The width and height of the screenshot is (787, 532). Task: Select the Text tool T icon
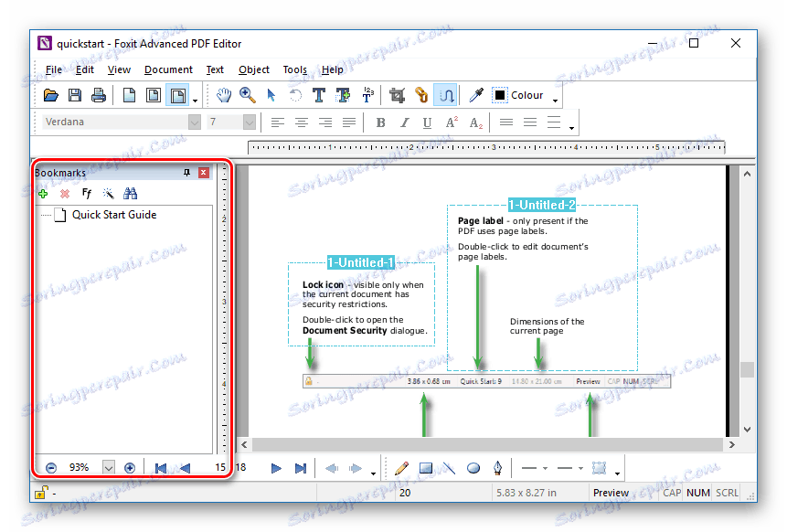[319, 95]
